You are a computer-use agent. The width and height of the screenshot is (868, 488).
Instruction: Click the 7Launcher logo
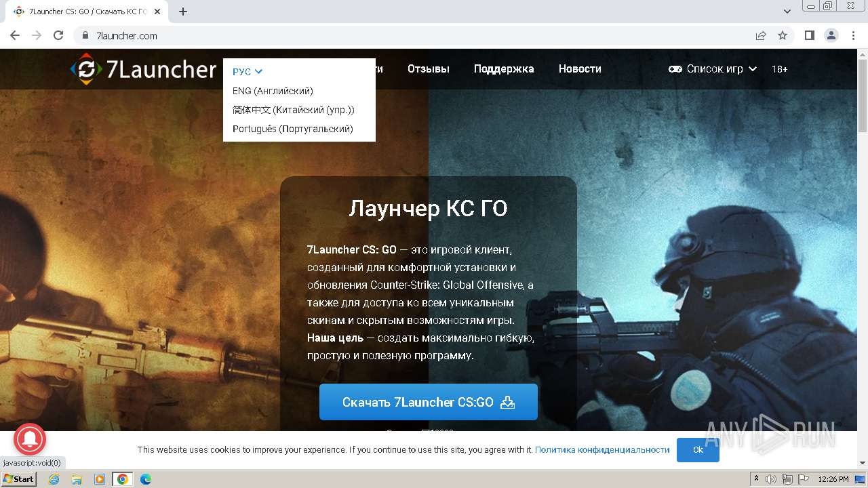(143, 69)
